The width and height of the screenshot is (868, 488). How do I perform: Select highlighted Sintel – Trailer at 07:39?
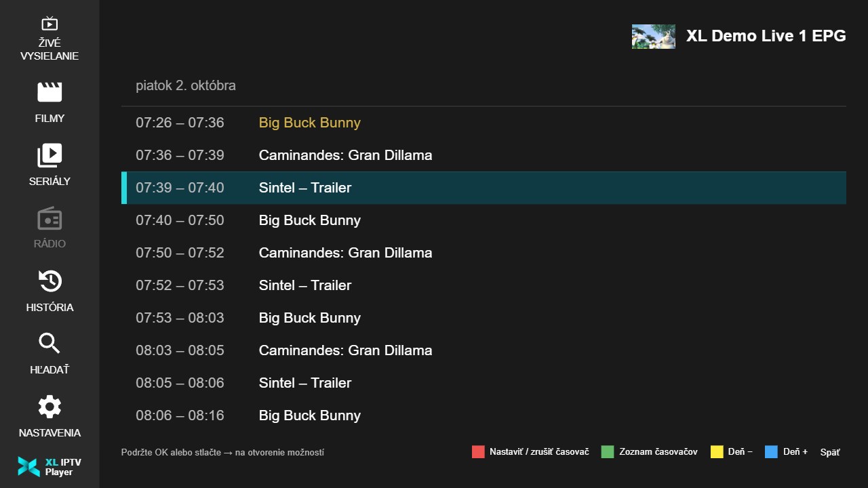coord(484,188)
